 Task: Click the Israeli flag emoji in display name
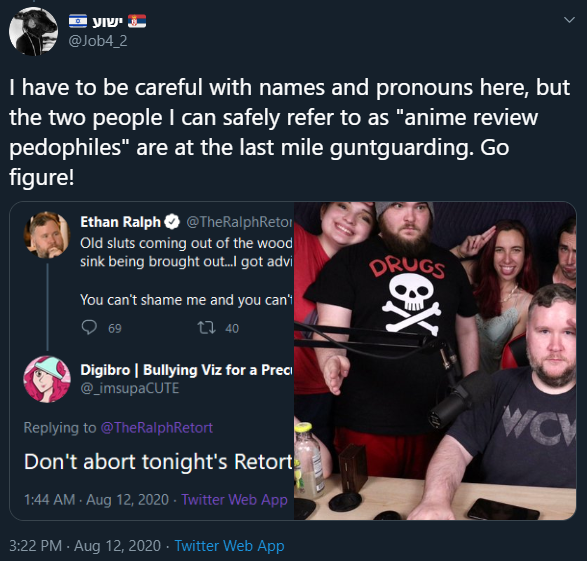tap(78, 21)
